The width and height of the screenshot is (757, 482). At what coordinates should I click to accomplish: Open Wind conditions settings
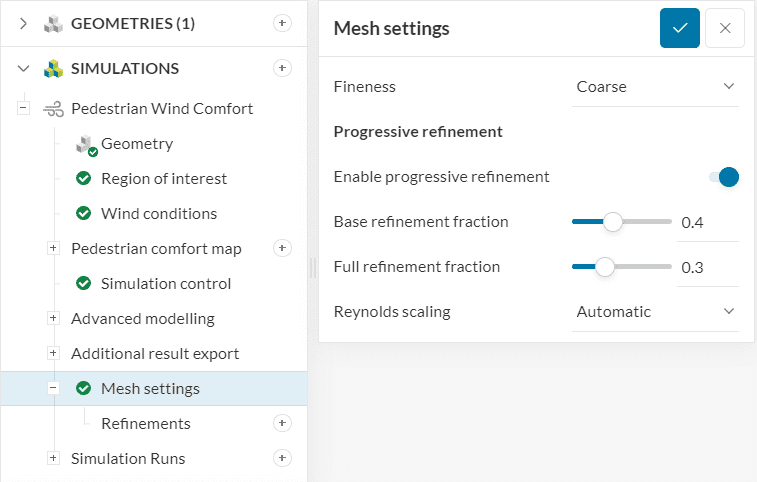[158, 214]
